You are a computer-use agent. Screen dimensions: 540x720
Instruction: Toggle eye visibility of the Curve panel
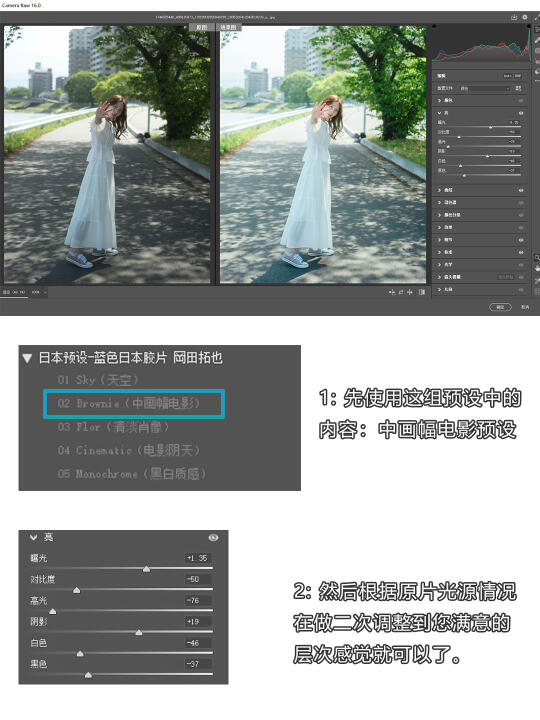coord(521,190)
